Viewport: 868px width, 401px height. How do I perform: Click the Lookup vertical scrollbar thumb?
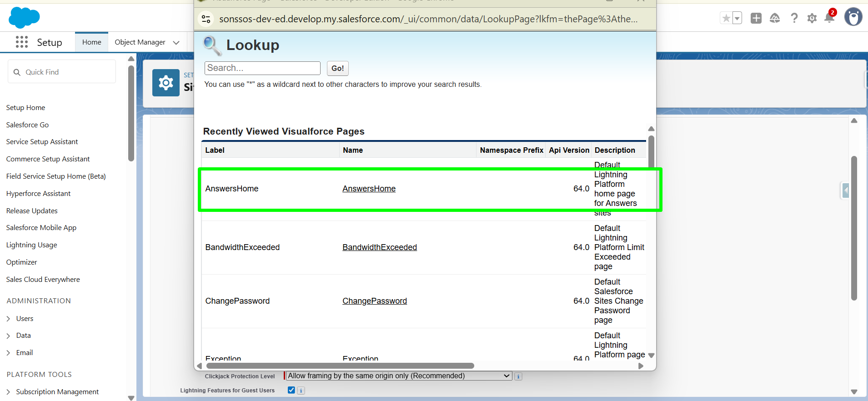pos(651,152)
